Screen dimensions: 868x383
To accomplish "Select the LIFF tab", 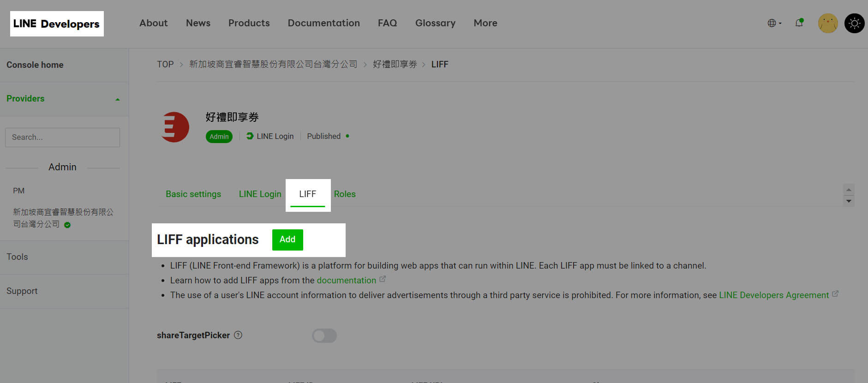I will [308, 194].
